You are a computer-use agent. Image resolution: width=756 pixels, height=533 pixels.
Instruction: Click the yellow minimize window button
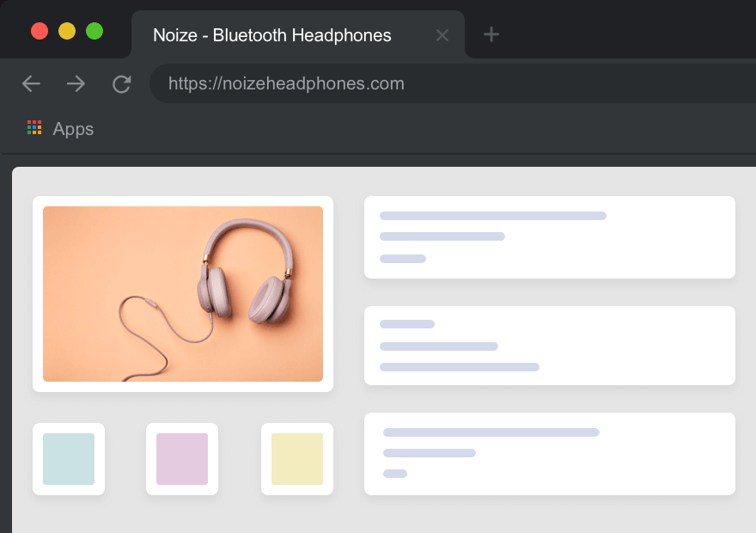pos(67,31)
